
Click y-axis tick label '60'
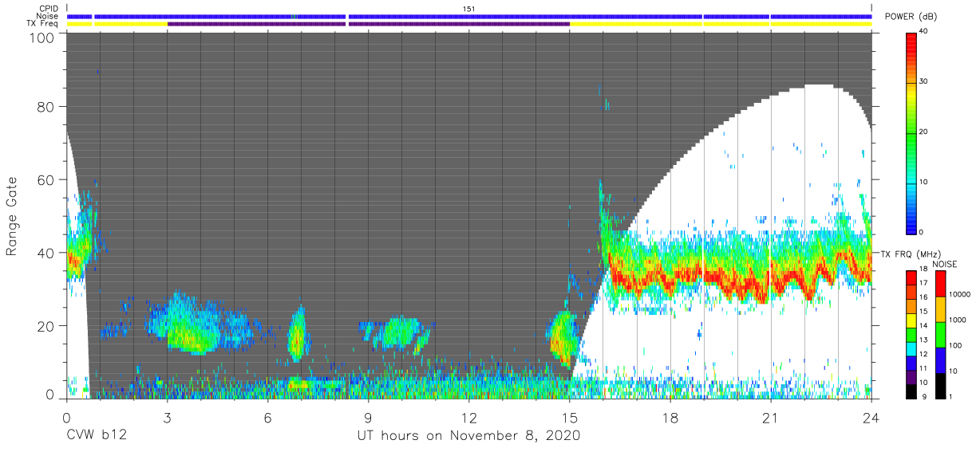click(45, 180)
